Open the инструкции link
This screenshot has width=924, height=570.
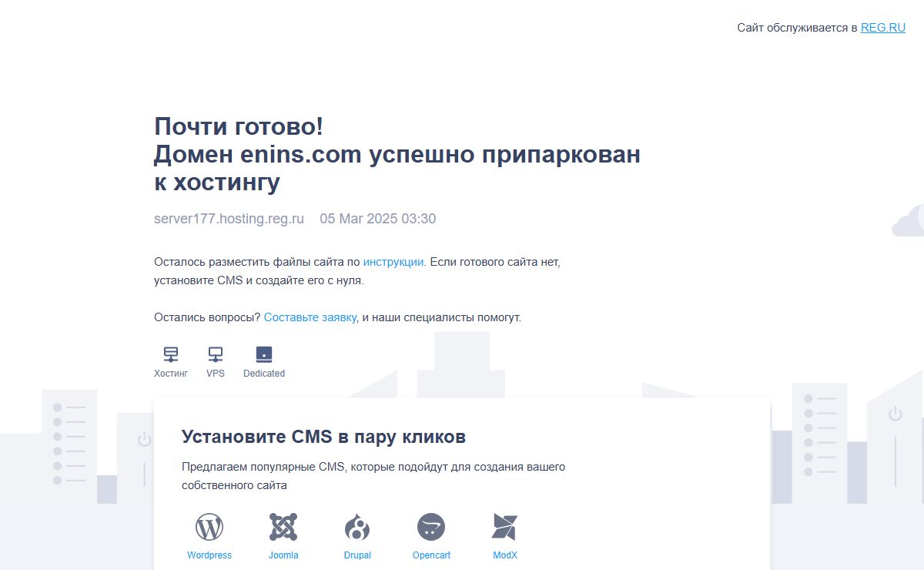click(393, 262)
